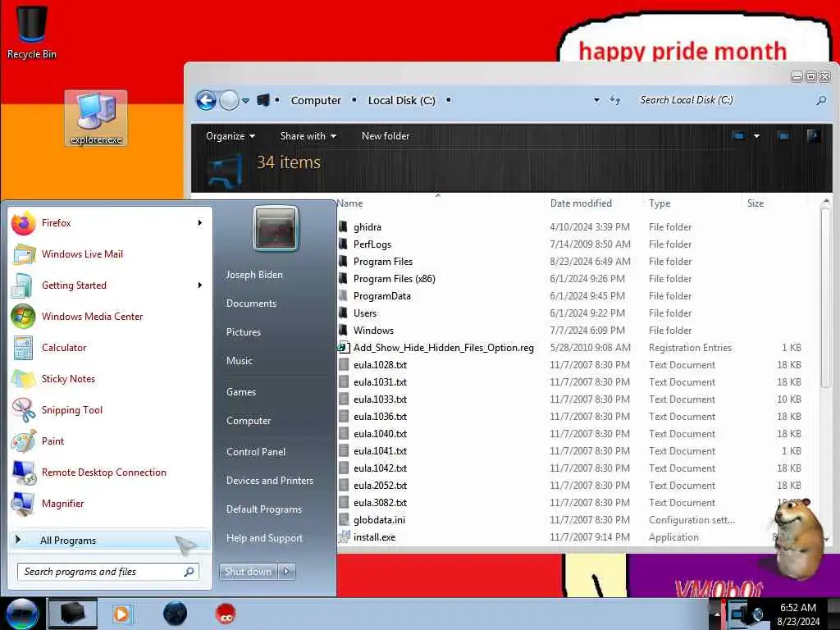This screenshot has height=630, width=840.
Task: Click Local Disk (C:) breadcrumb
Action: pos(401,100)
